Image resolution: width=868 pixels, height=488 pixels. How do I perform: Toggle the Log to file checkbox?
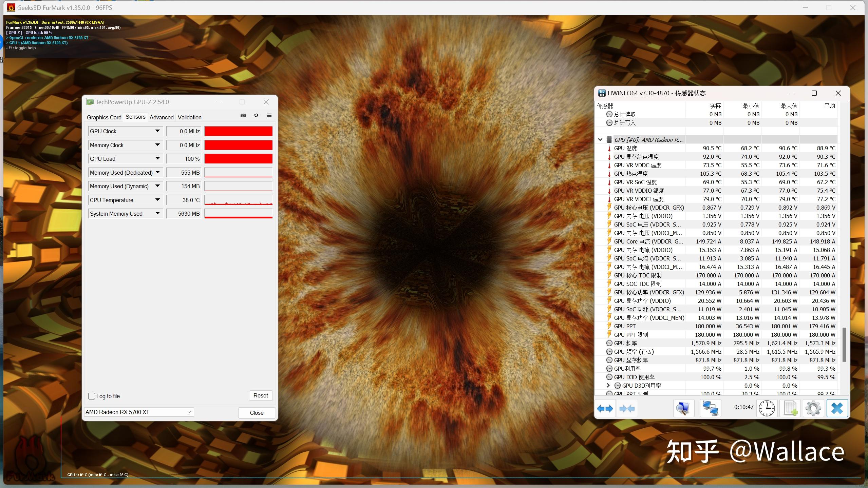[x=92, y=396]
